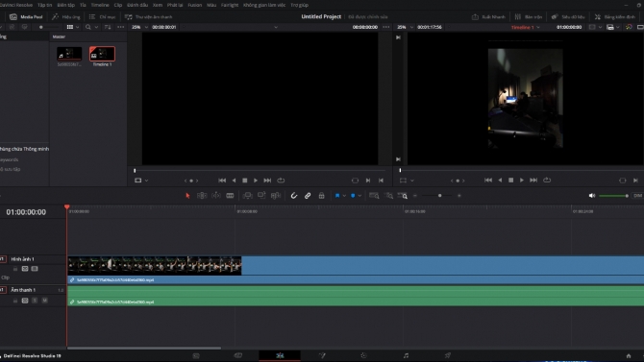The image size is (644, 362).
Task: Open the flag color dropdown arrow
Action: click(x=344, y=196)
